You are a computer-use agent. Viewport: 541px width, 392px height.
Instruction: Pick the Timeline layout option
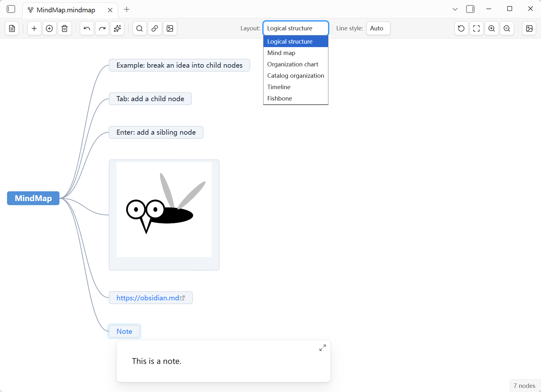(x=296, y=87)
